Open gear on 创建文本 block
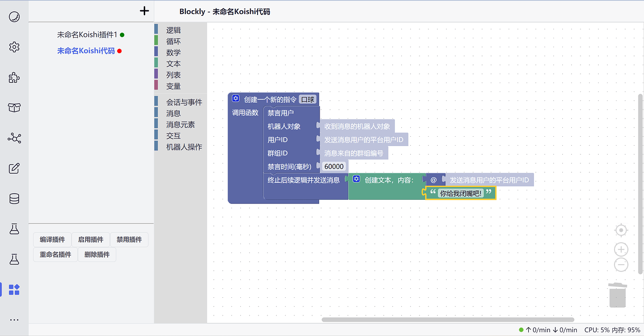644x336 pixels. tap(357, 179)
